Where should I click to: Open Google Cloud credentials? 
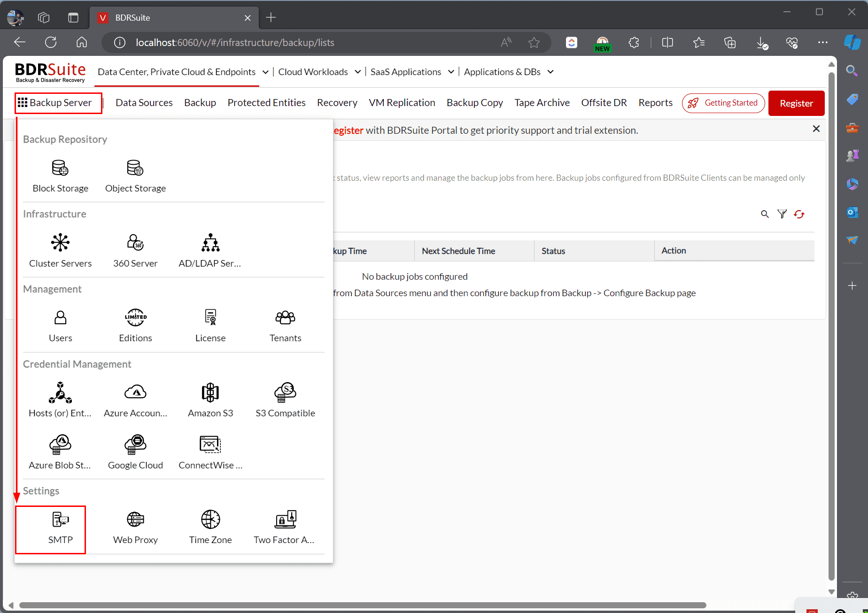(x=135, y=452)
